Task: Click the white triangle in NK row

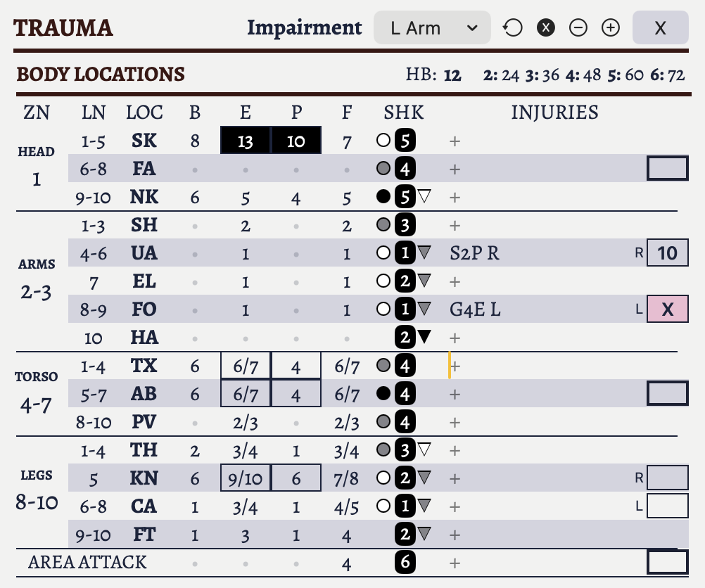Action: pyautogui.click(x=424, y=197)
